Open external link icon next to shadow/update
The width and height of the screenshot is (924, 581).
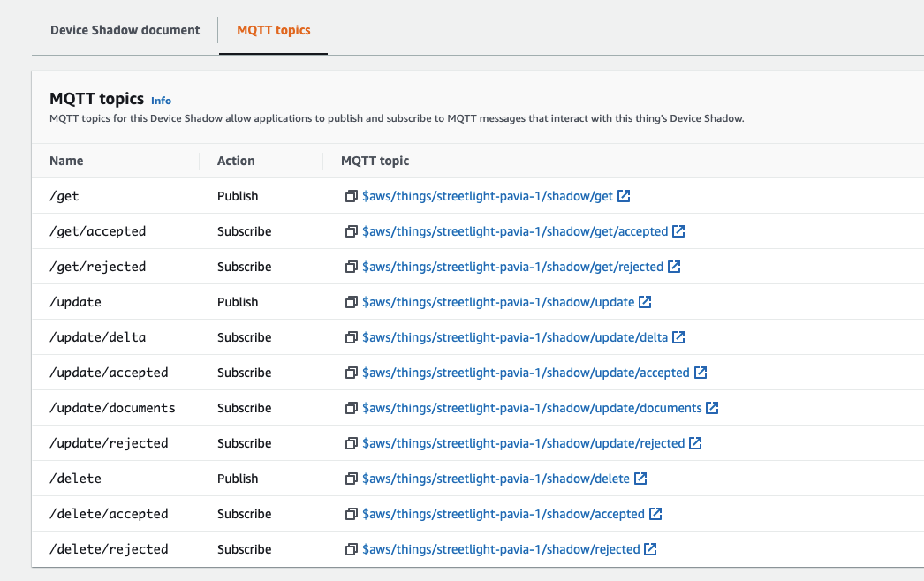645,302
